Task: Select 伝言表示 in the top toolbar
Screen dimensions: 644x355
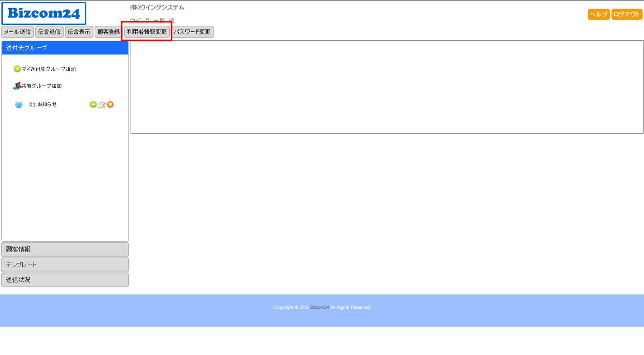Action: [79, 32]
